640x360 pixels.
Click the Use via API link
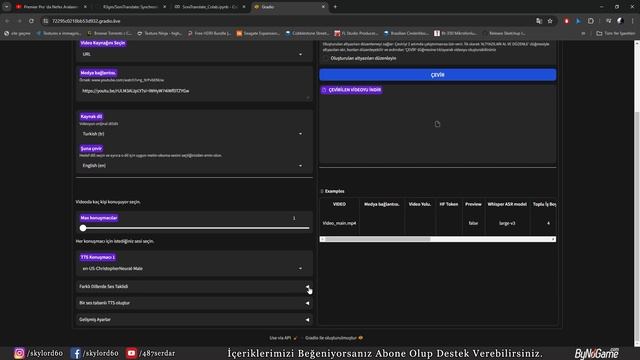[283, 338]
